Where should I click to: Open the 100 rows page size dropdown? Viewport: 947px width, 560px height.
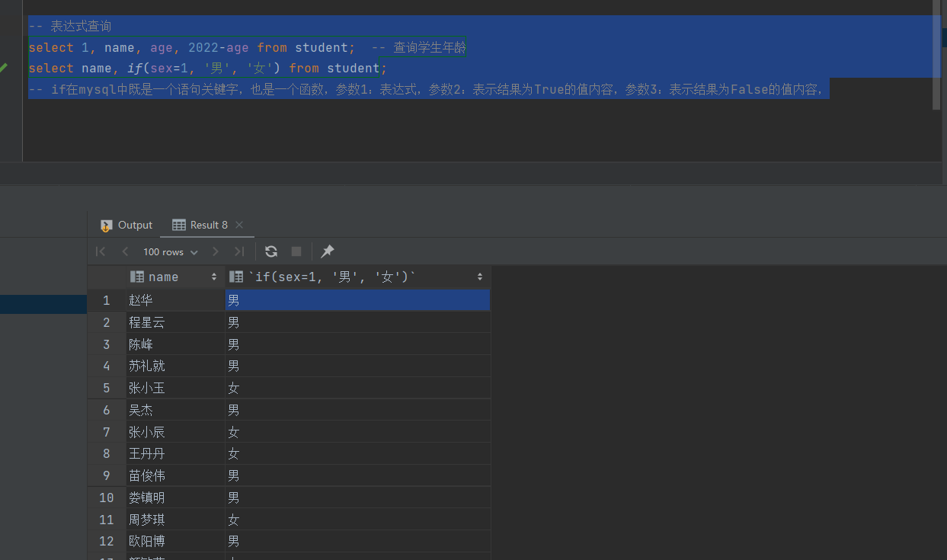(170, 251)
